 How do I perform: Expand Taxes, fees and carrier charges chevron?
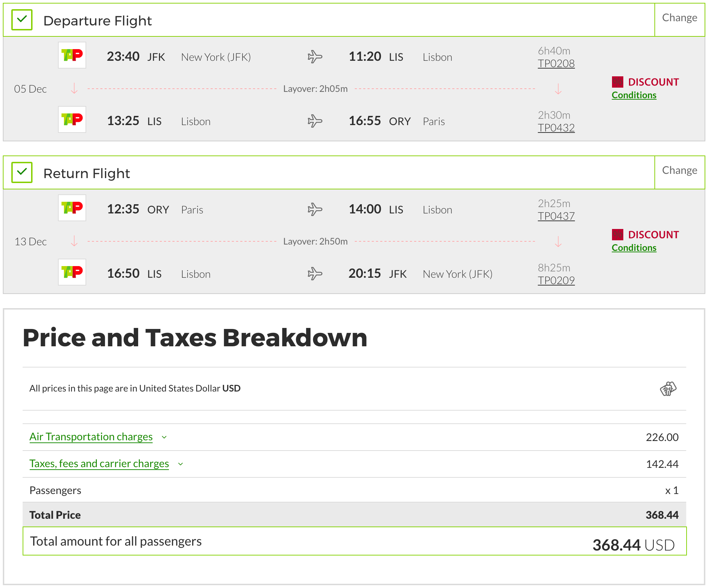(181, 464)
